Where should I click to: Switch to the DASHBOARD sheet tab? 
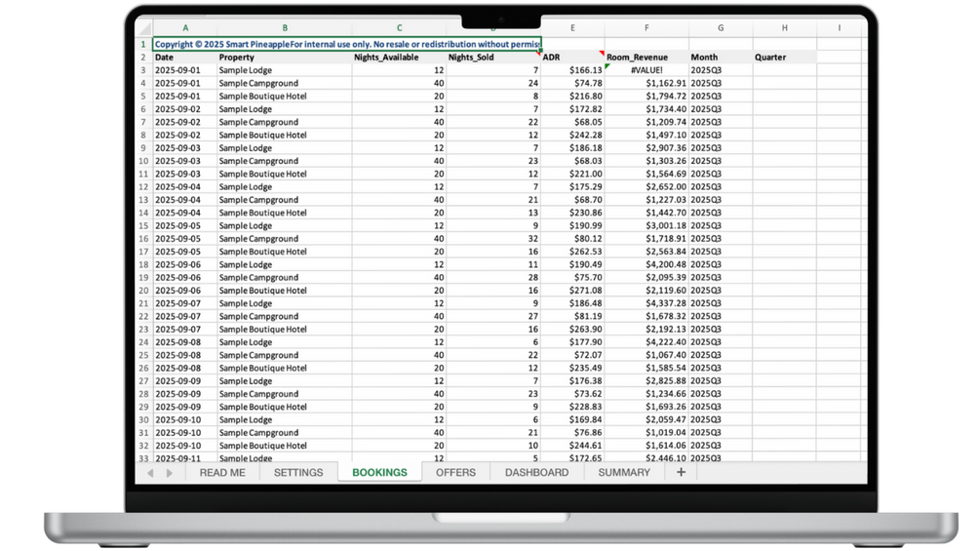pyautogui.click(x=537, y=473)
